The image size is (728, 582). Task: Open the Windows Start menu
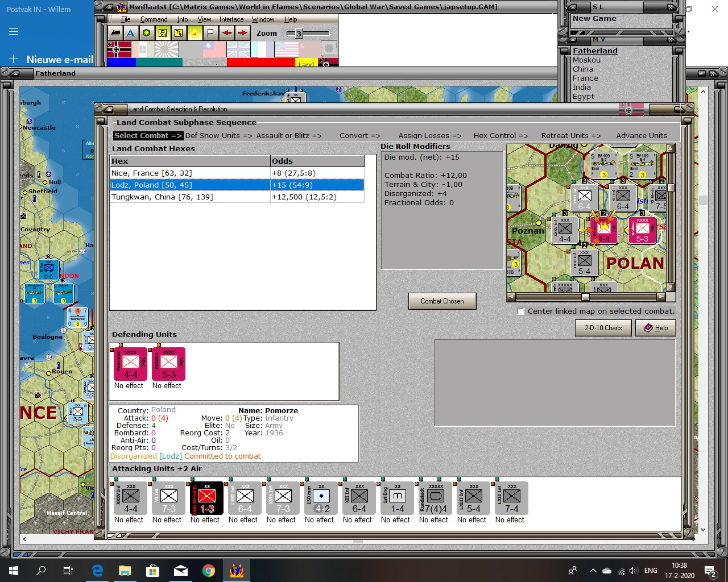[14, 571]
